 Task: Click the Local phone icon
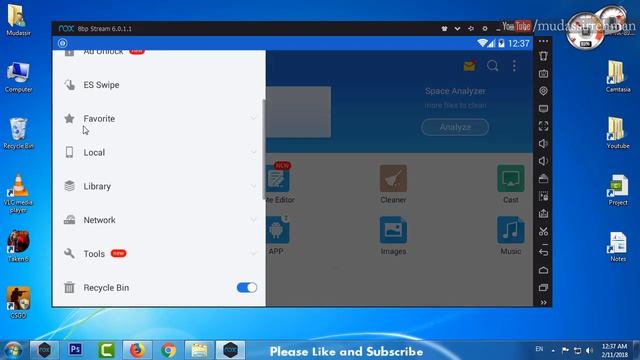(69, 152)
